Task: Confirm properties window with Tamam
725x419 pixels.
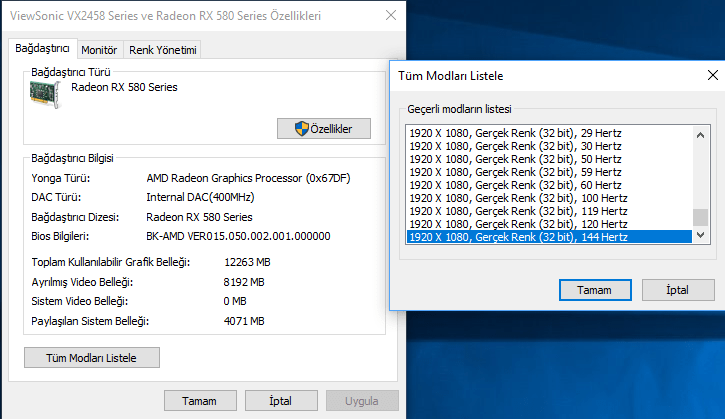Action: point(200,401)
